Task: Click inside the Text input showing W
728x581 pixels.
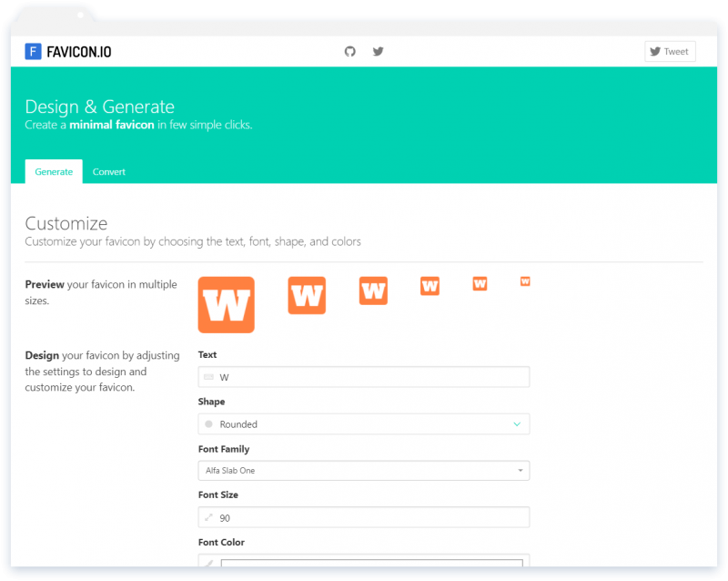Action: pos(364,377)
